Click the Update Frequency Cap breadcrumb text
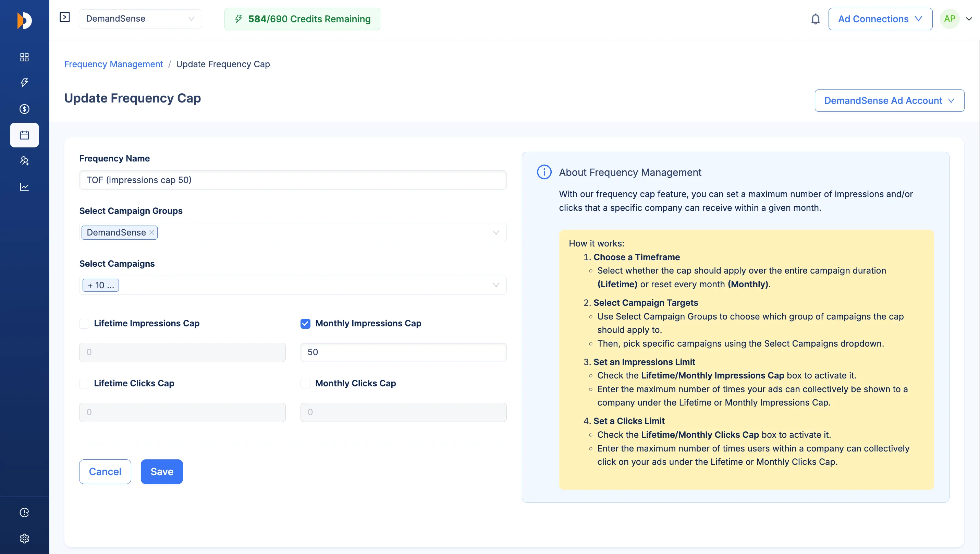Screen dimensions: 980x554 click(223, 64)
